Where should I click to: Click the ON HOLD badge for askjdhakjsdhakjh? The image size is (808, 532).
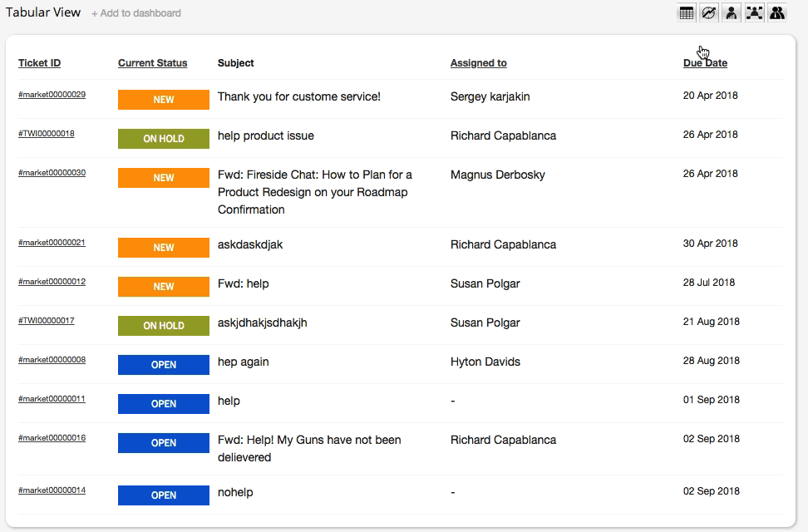tap(163, 326)
